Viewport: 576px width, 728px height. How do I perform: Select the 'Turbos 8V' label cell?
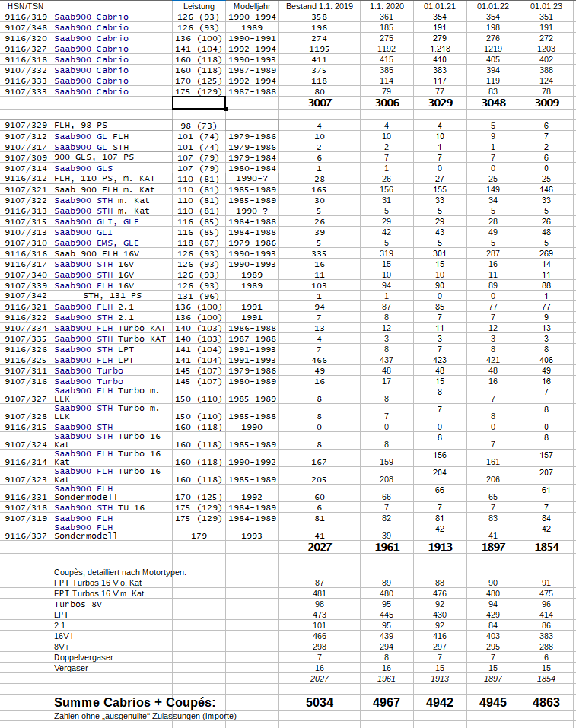click(x=78, y=605)
